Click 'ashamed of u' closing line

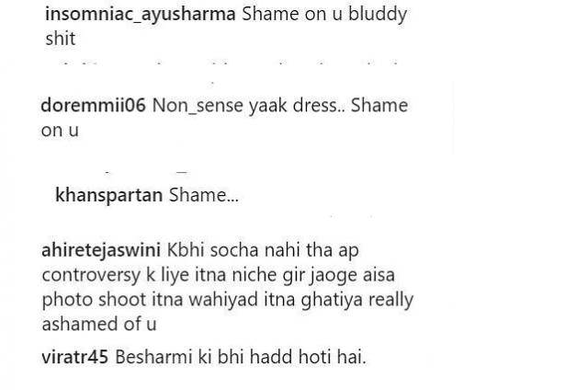pos(99,324)
